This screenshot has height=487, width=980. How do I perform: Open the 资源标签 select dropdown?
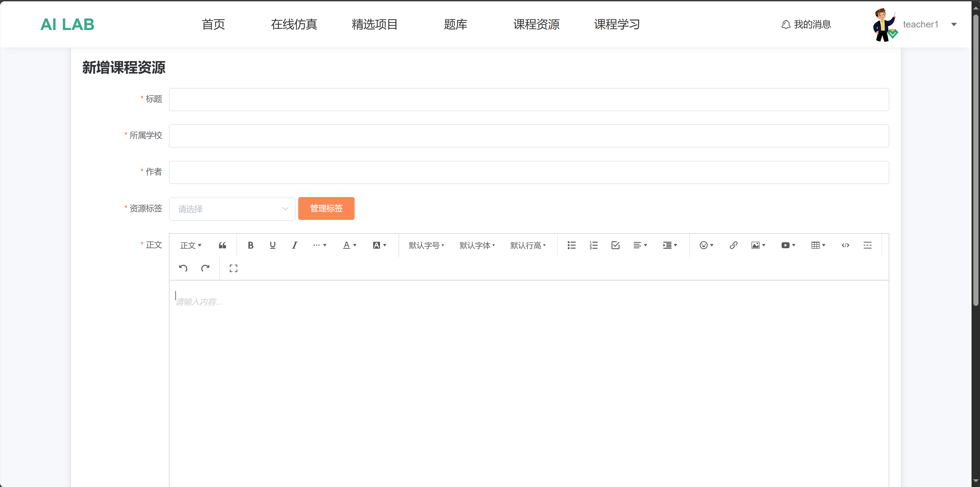coord(232,209)
